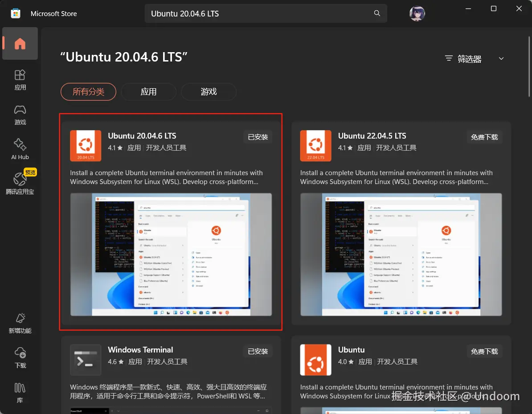Click the search magnifier icon
Screen dimensions: 532x414
click(377, 13)
